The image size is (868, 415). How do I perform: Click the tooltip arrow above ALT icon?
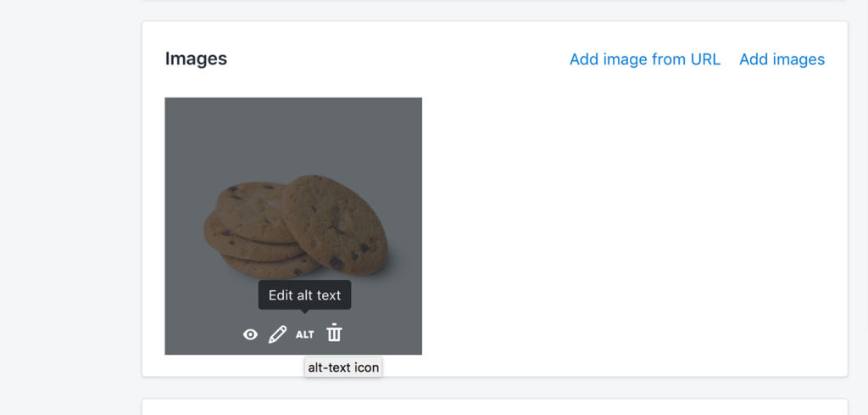304,311
